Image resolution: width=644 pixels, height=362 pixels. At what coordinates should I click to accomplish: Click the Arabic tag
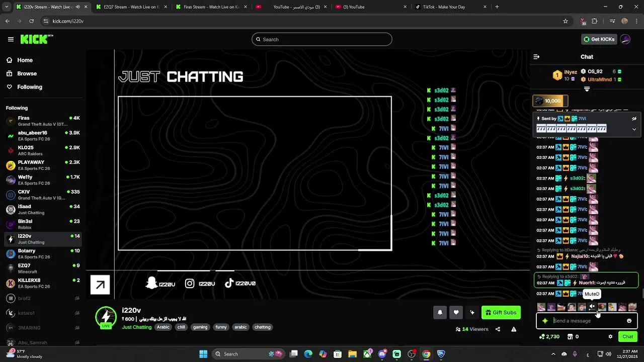[163, 327]
